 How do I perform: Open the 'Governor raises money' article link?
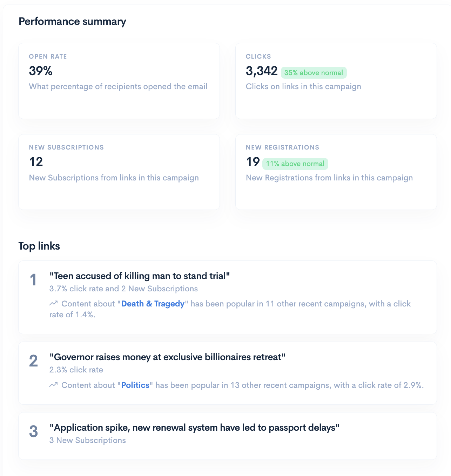pyautogui.click(x=168, y=357)
